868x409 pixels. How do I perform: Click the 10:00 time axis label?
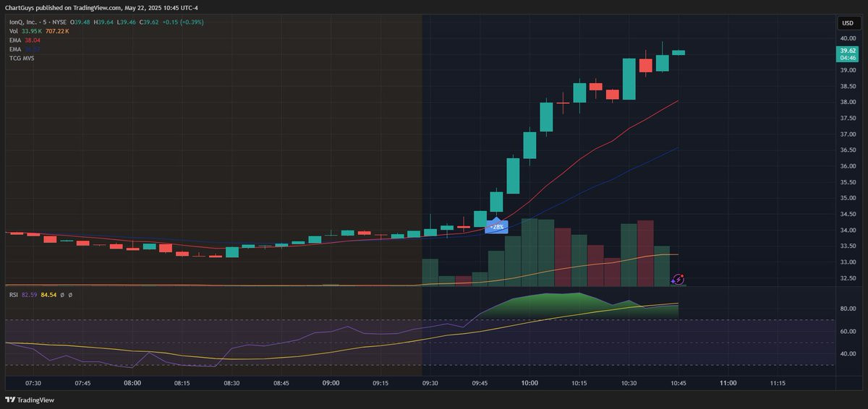[529, 383]
